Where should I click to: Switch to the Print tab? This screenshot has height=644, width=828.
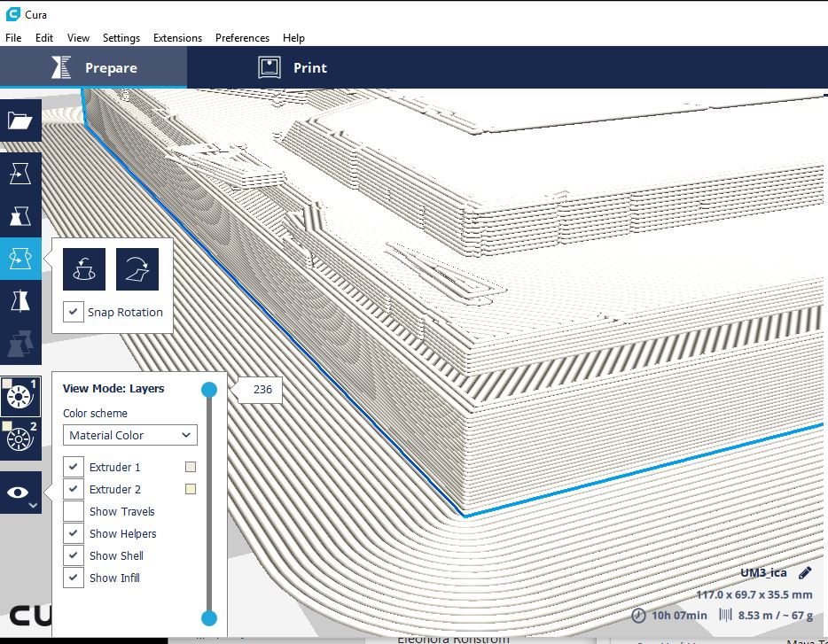pyautogui.click(x=293, y=67)
